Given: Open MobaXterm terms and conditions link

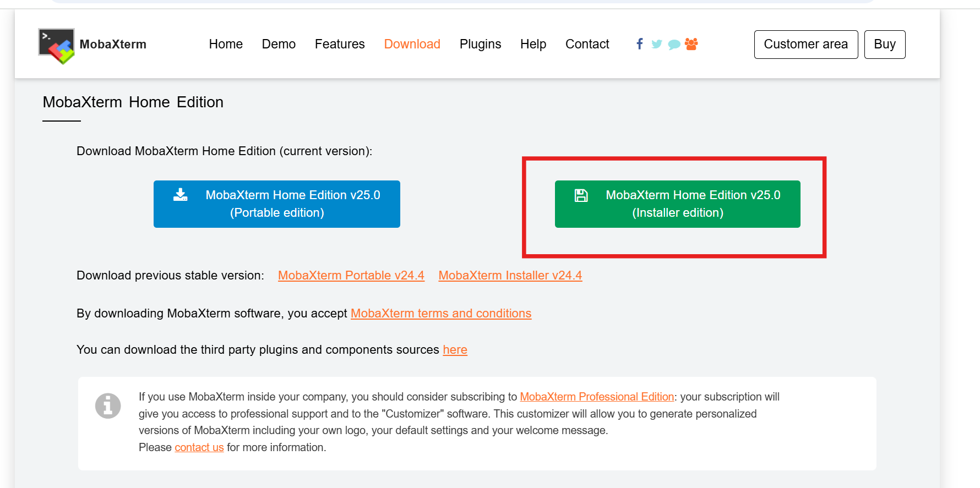Looking at the screenshot, I should tap(441, 314).
